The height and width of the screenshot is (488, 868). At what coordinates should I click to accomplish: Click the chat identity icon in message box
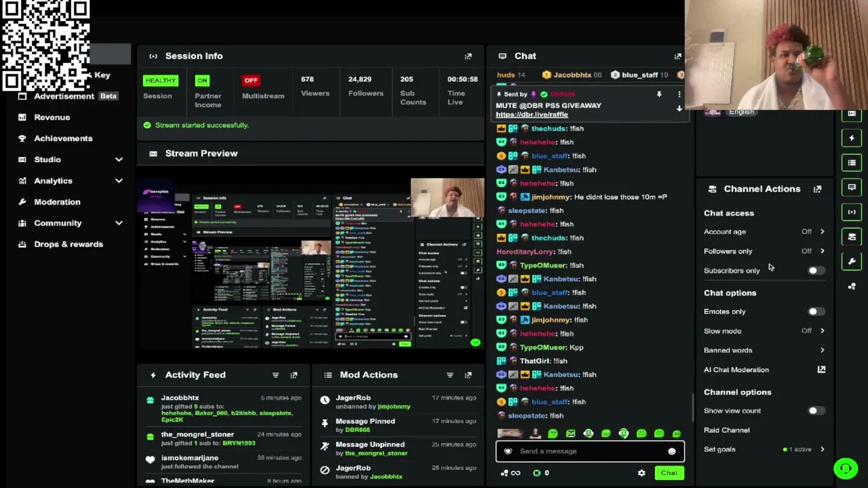pos(508,451)
